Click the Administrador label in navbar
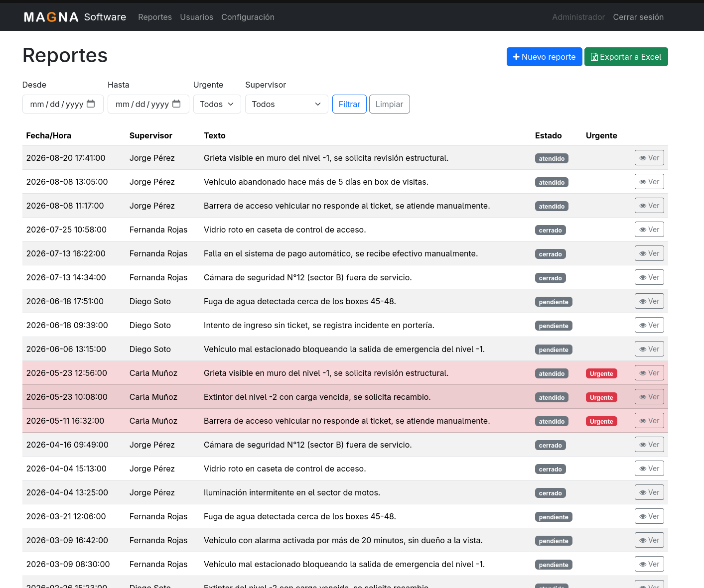 point(578,17)
